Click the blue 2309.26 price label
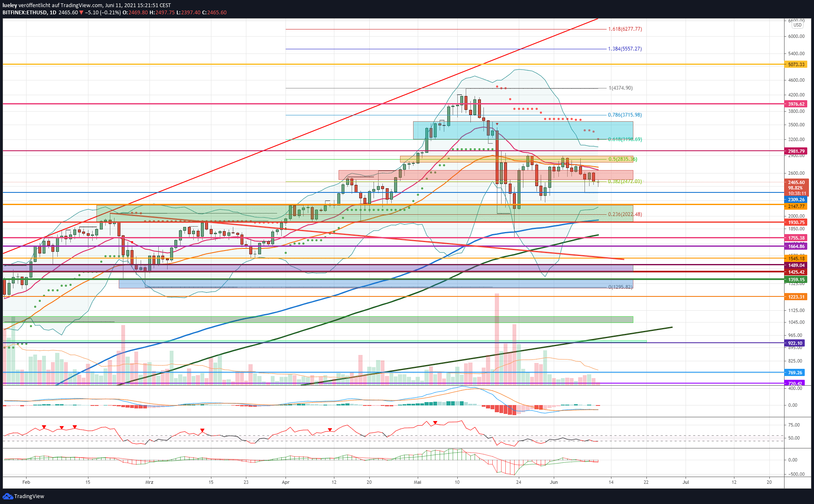 [796, 200]
